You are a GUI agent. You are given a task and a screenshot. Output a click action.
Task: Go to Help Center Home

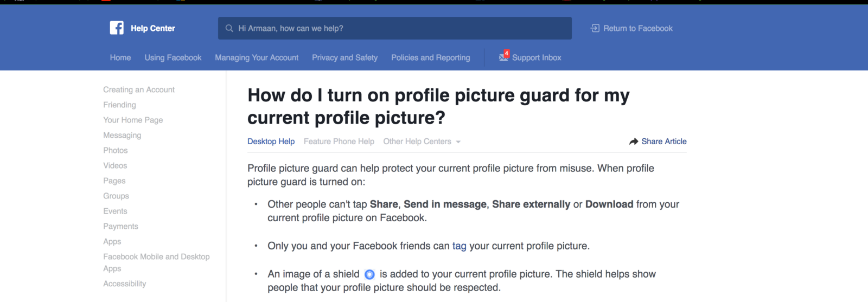coord(120,57)
